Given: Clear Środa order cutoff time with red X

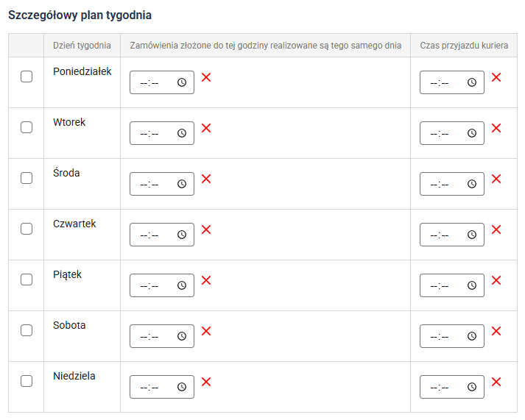Looking at the screenshot, I should click(206, 179).
